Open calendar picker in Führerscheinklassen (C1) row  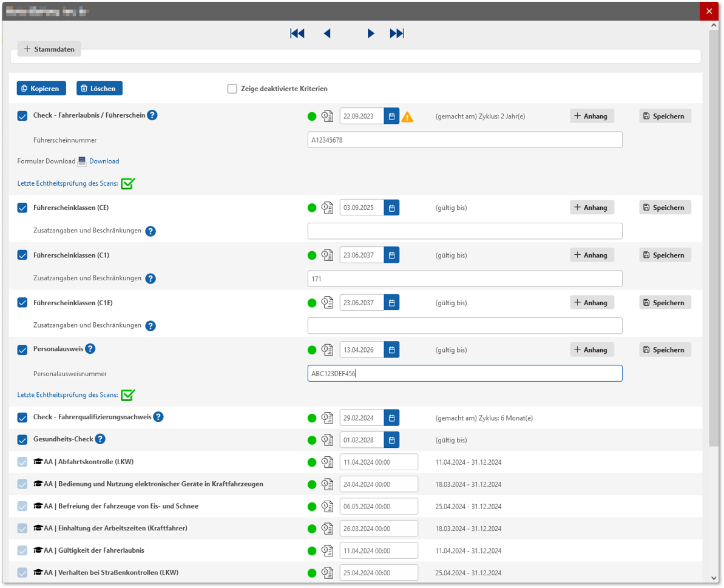(x=391, y=255)
